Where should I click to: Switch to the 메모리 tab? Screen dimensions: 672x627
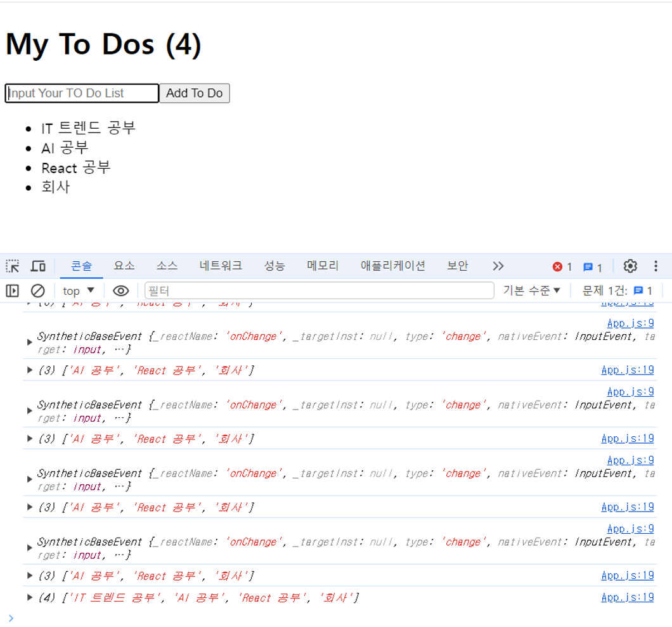[323, 266]
